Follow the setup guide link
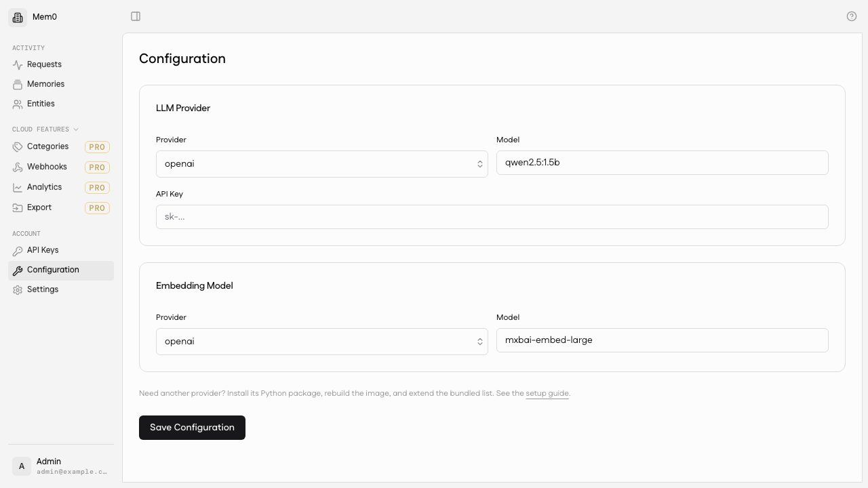The height and width of the screenshot is (488, 868). [x=547, y=393]
